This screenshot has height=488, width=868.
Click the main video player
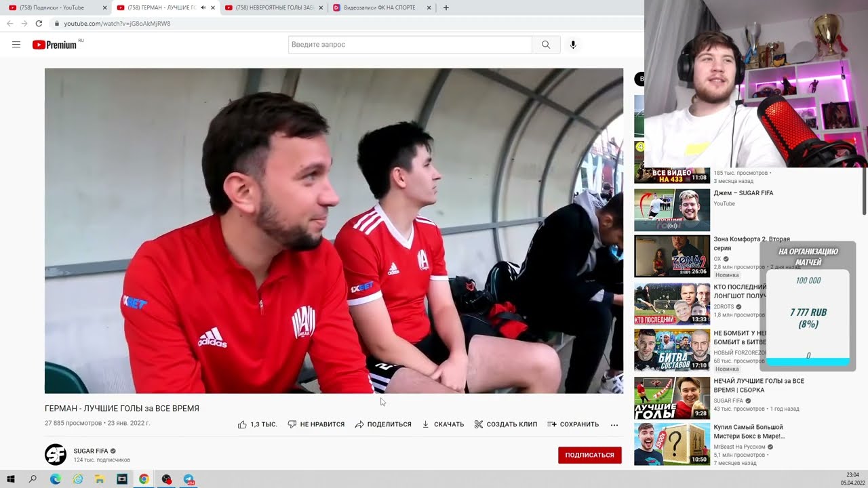pos(334,230)
